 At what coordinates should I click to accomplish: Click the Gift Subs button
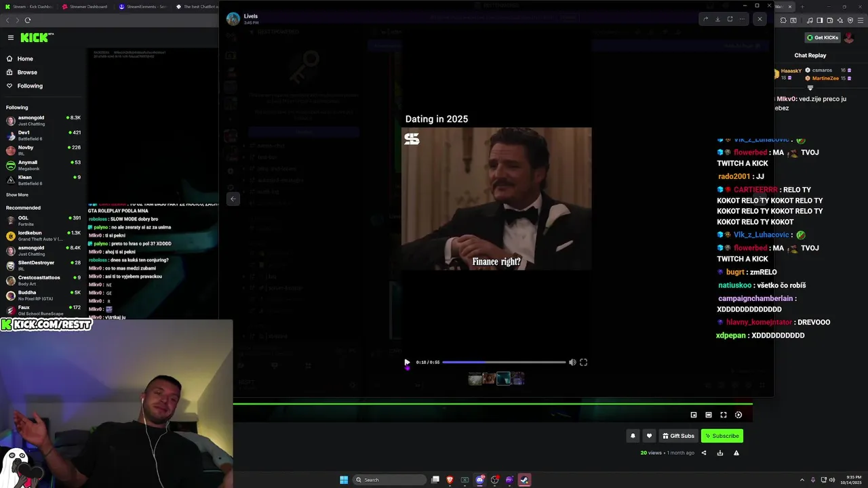(678, 436)
